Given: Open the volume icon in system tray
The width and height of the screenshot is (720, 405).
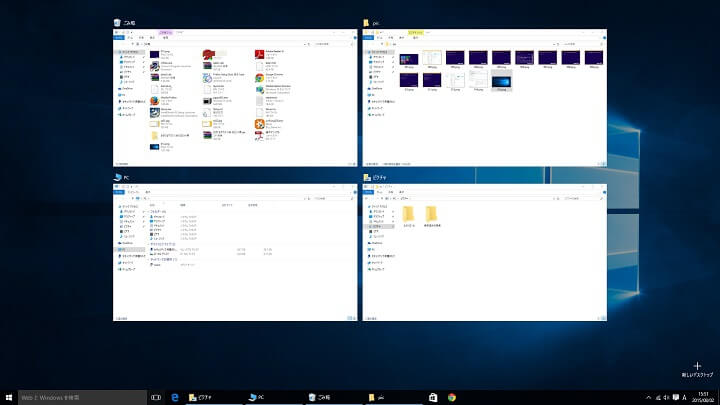Looking at the screenshot, I should [x=666, y=398].
